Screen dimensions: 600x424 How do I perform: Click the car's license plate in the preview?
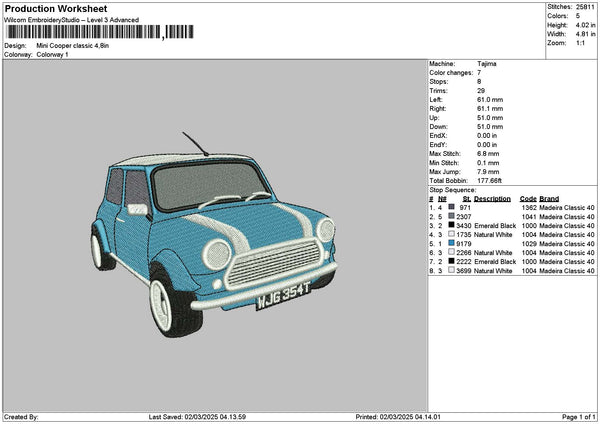coord(283,295)
